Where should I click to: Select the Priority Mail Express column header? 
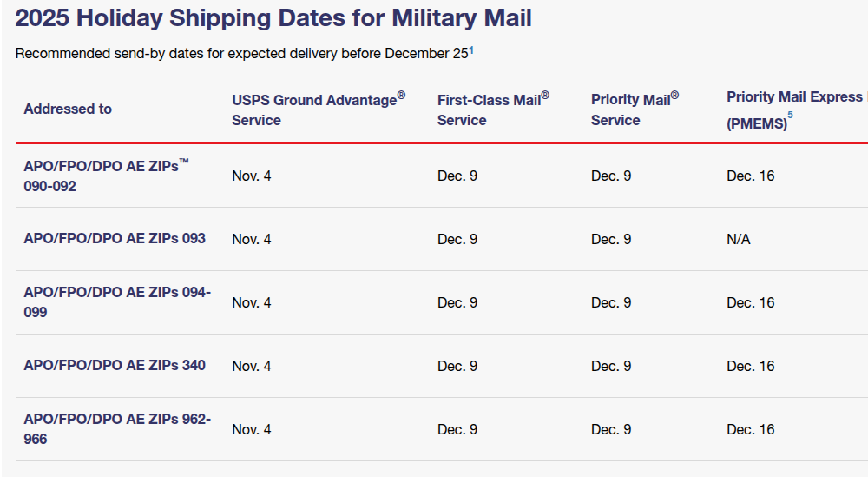[x=794, y=98]
